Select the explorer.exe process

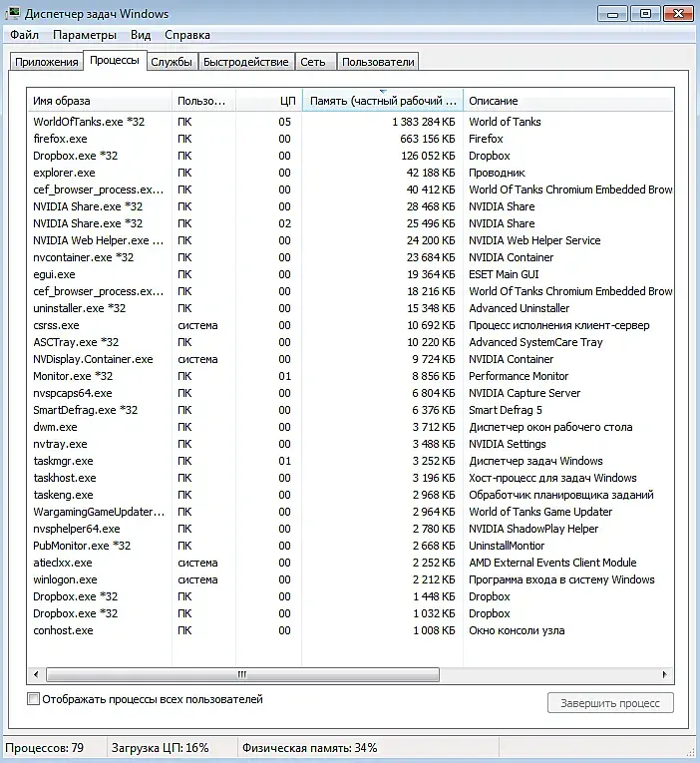pyautogui.click(x=350, y=173)
